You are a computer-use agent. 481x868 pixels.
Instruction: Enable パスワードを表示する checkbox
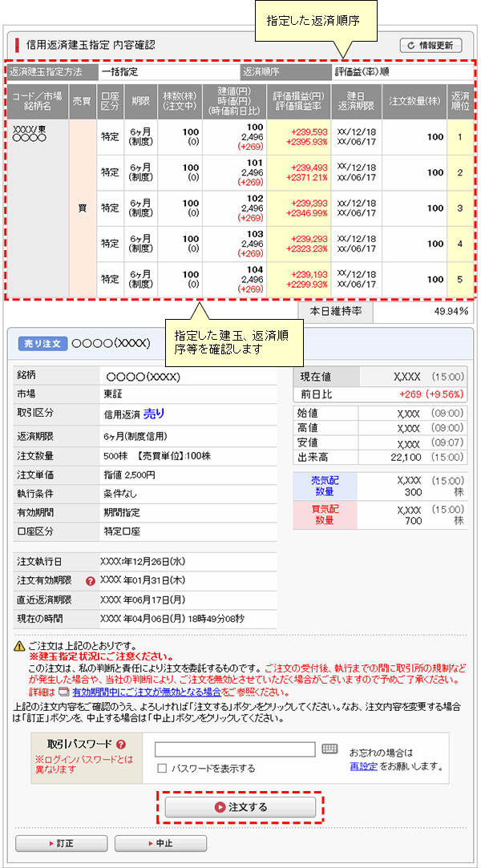[x=162, y=768]
